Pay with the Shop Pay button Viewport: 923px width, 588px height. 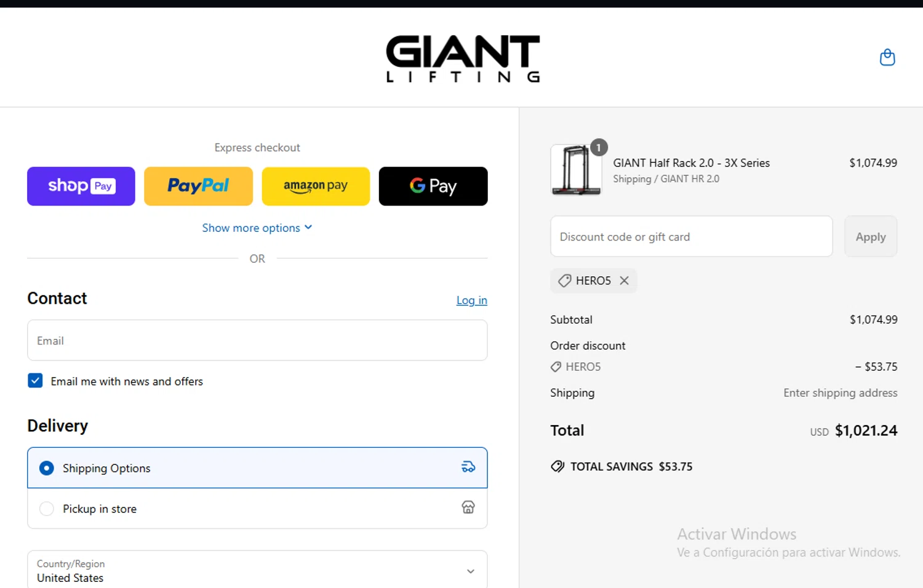(81, 186)
